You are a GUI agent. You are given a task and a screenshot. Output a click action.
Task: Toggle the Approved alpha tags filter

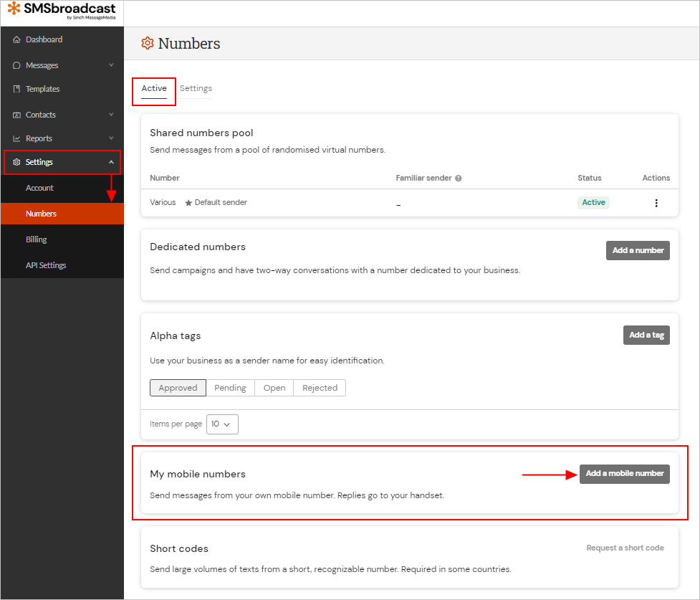(178, 388)
